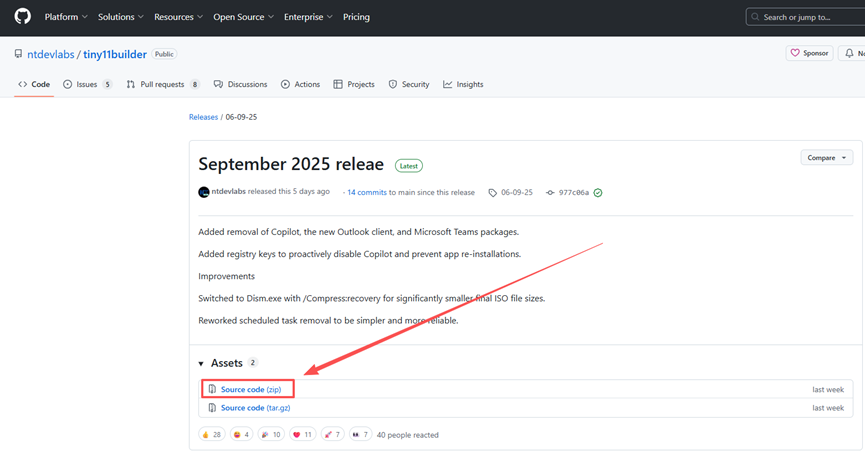Switch to the Actions tab

(301, 84)
